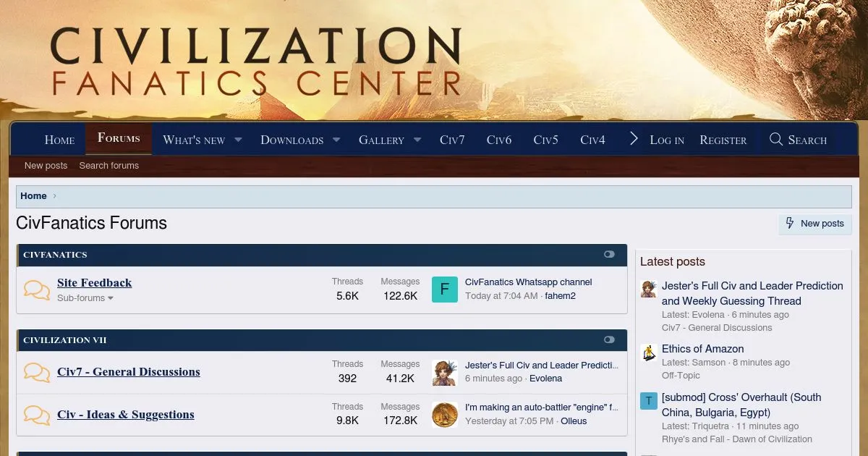868x456 pixels.
Task: Click the CivFanatics Center logo banner
Action: tap(256, 62)
